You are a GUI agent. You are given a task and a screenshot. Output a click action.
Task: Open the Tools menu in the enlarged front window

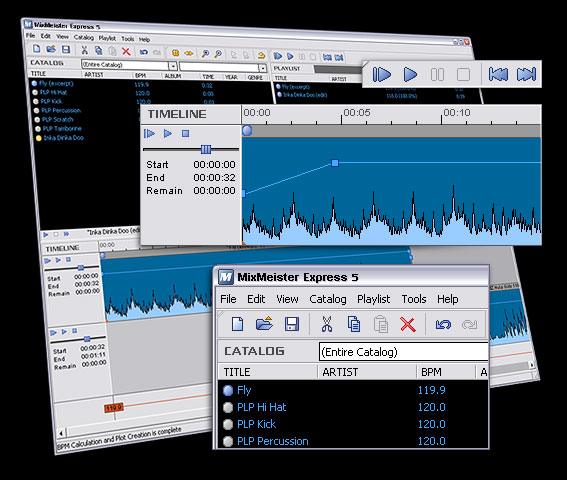[x=414, y=299]
